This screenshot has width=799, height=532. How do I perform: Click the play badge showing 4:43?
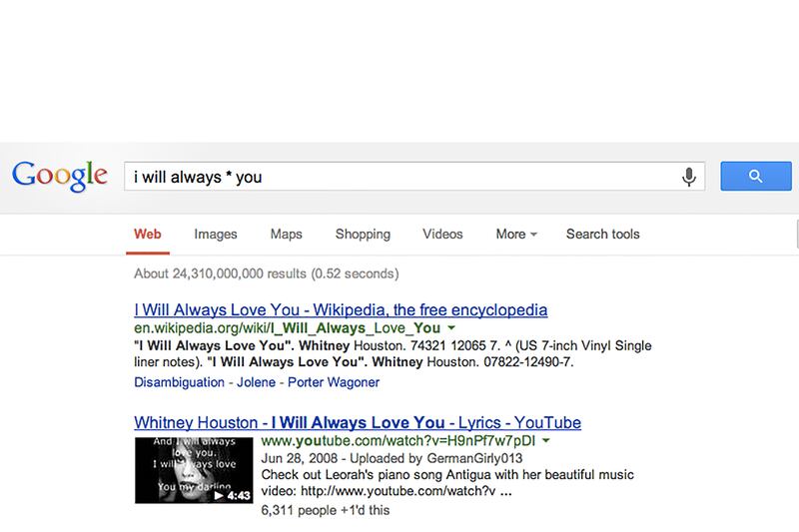click(230, 493)
